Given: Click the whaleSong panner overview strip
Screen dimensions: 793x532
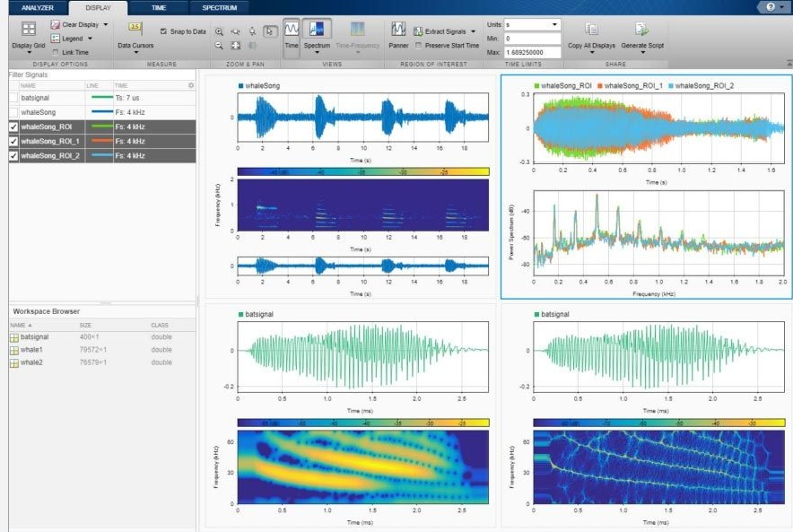Looking at the screenshot, I should pos(362,266).
